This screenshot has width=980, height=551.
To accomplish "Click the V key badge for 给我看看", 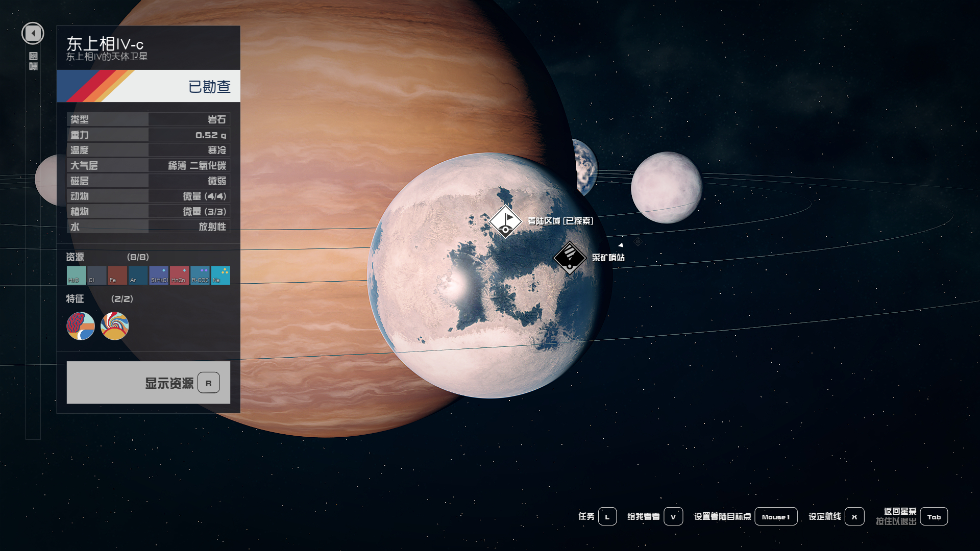I will point(673,516).
